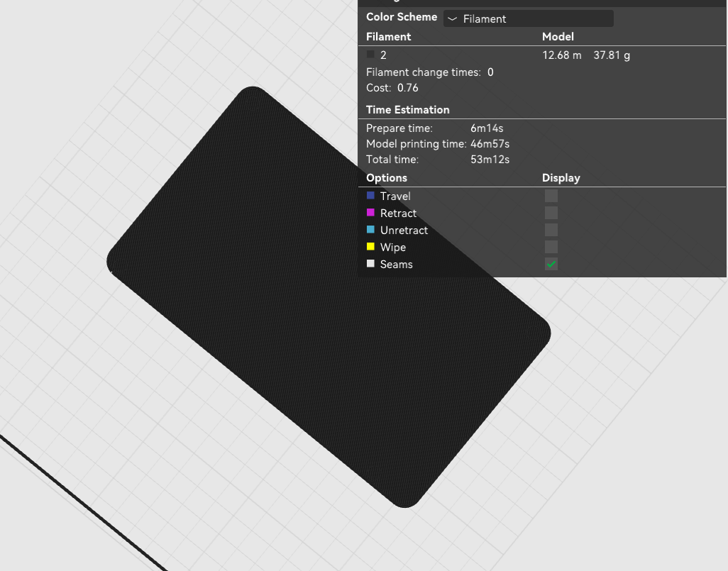Screen dimensions: 728x571
Task: Click the Wipe option label
Action: click(x=393, y=248)
